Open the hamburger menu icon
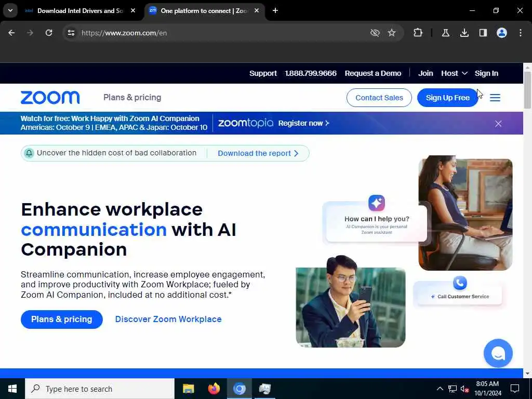532x399 pixels. coord(495,98)
